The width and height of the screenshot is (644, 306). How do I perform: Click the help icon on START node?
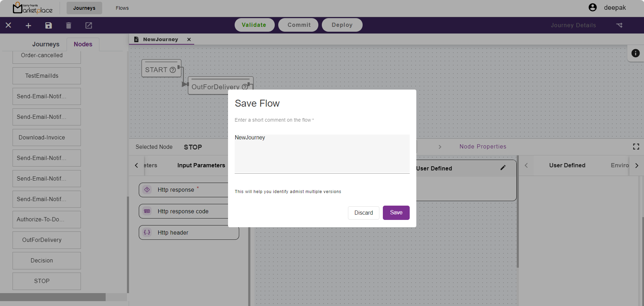tap(173, 70)
